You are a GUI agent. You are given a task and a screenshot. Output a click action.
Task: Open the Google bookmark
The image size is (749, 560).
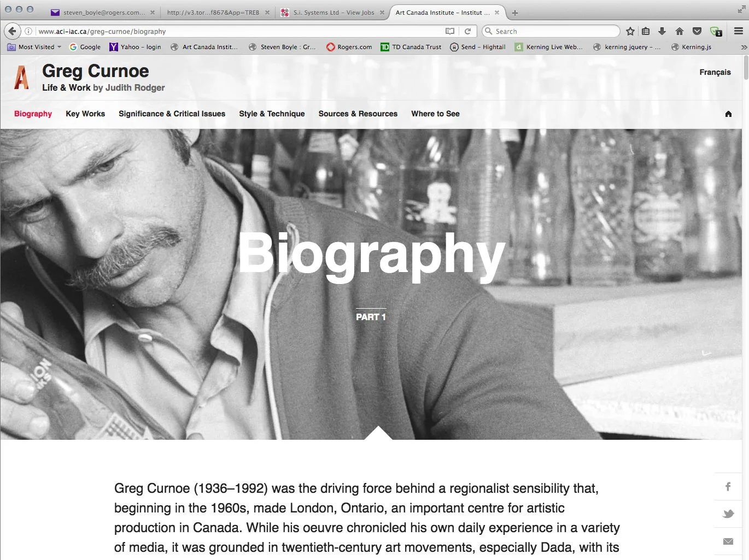pos(85,47)
